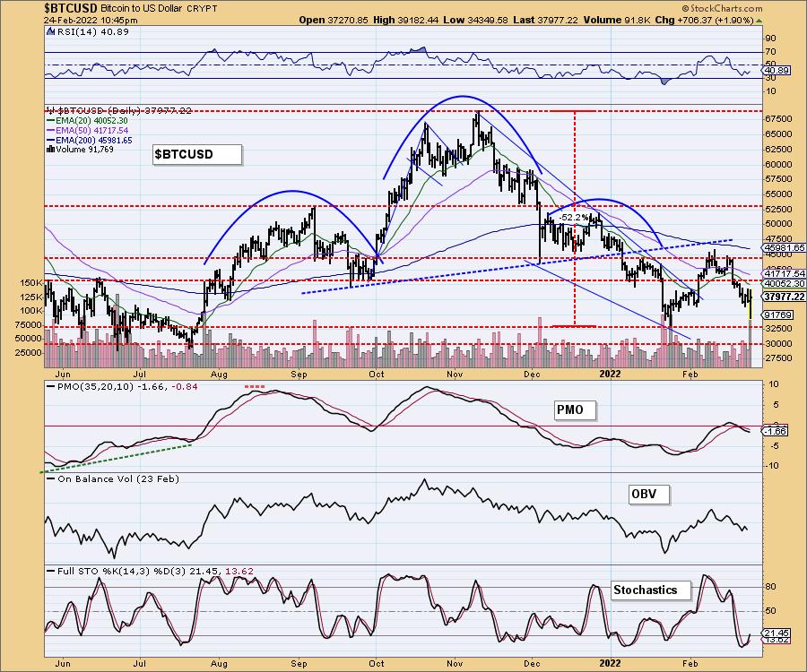
Task: Click the date stamp 24-Feb-2022 10:45pm
Action: tap(91, 21)
